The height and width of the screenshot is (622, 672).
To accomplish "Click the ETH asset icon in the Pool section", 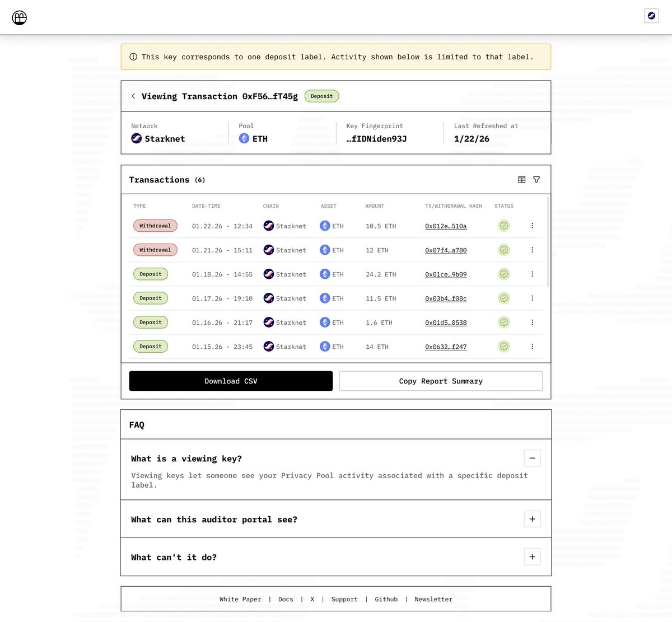I will click(243, 138).
